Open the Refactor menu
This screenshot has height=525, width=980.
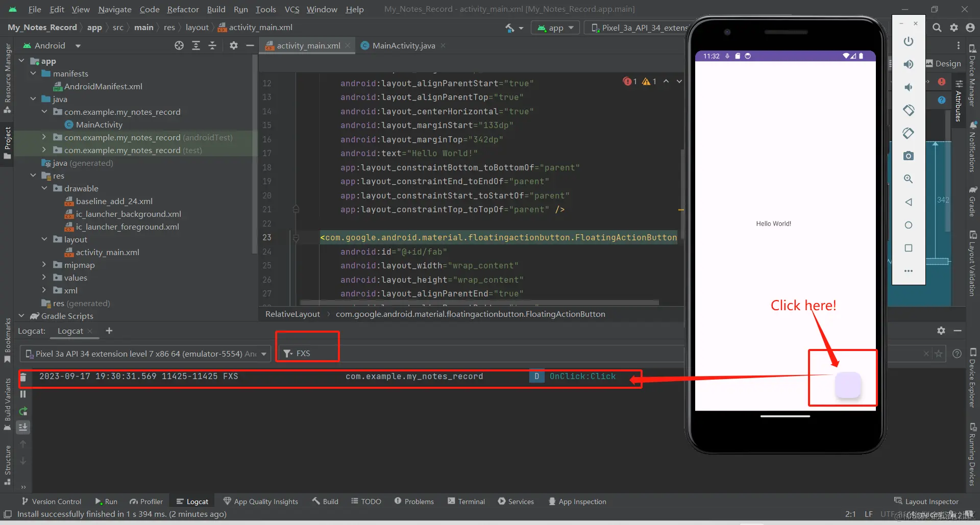pos(183,9)
